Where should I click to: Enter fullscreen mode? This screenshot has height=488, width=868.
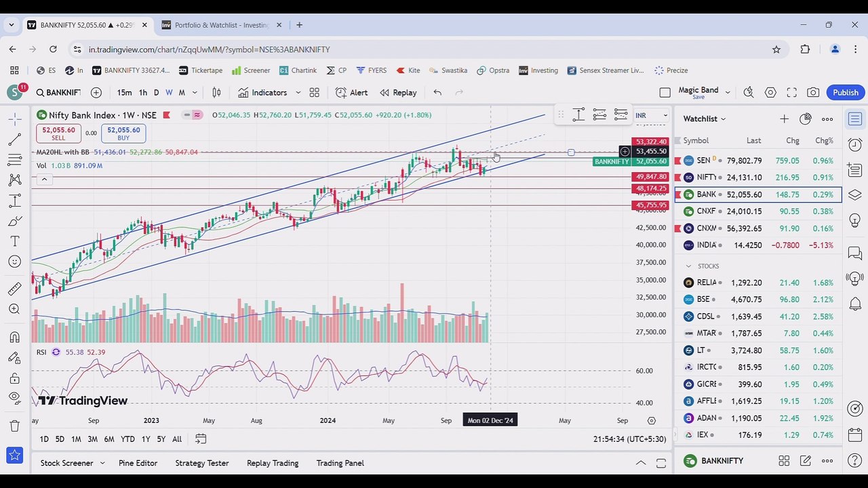click(791, 92)
